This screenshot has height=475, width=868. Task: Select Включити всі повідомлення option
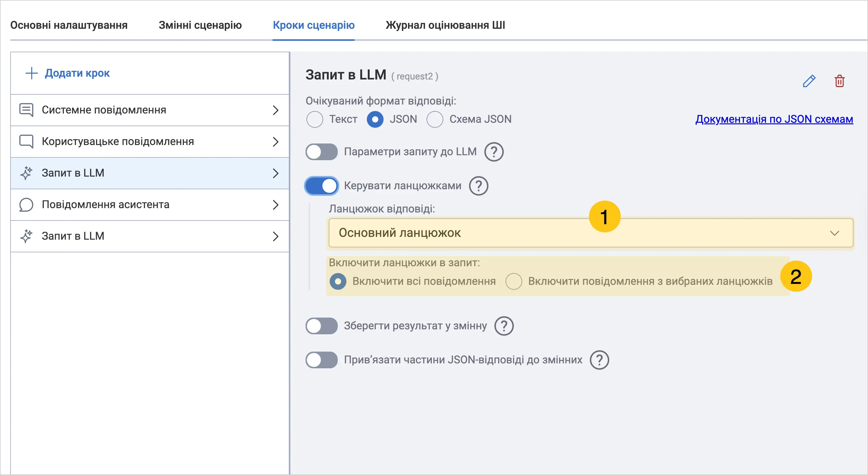pos(338,281)
